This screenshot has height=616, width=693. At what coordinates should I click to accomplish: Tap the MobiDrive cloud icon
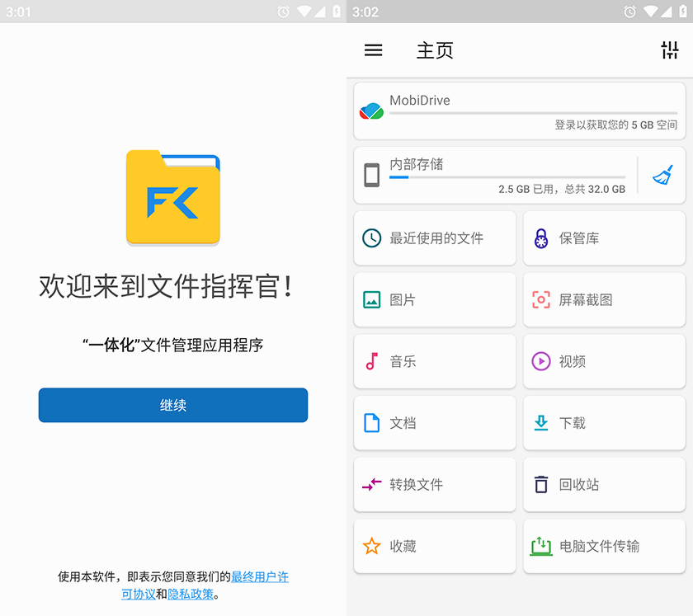371,111
